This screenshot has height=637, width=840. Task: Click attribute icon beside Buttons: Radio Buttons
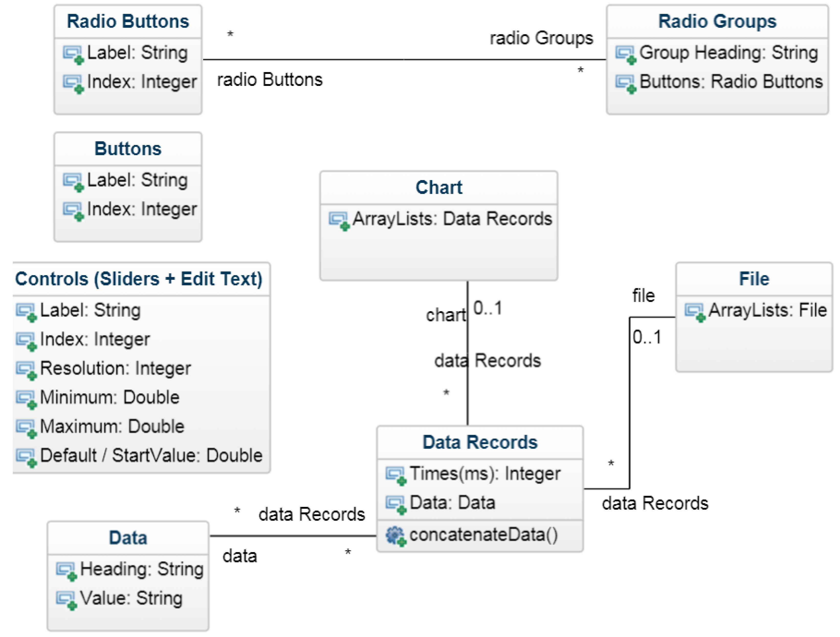[625, 83]
